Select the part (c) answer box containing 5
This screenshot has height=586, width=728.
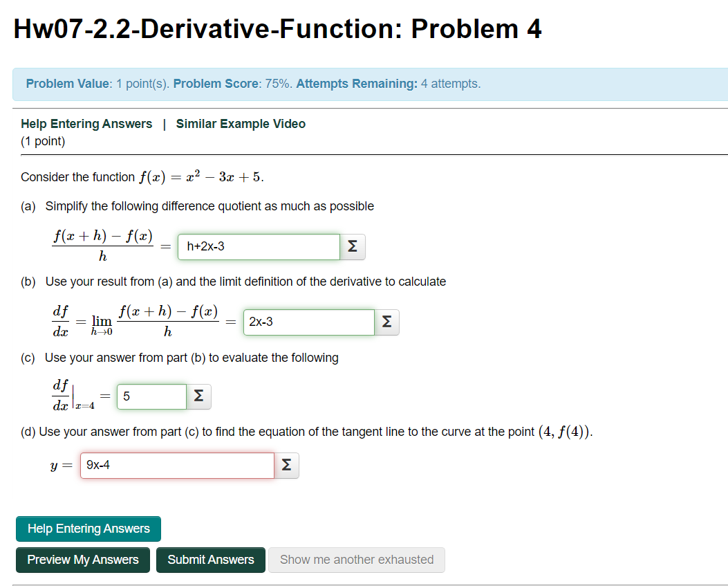(151, 396)
